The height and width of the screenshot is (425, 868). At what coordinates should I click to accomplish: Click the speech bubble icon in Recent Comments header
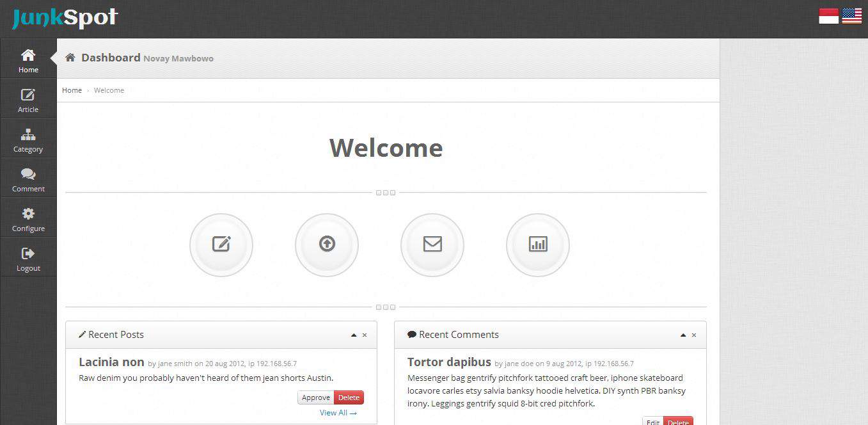412,334
